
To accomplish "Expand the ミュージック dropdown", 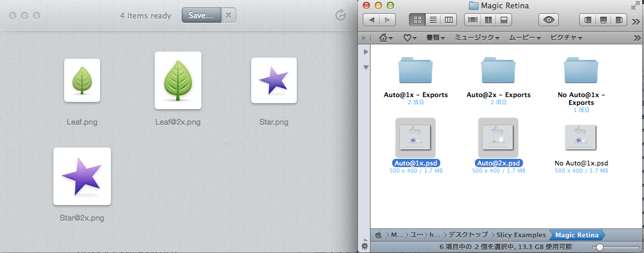I will [x=477, y=38].
